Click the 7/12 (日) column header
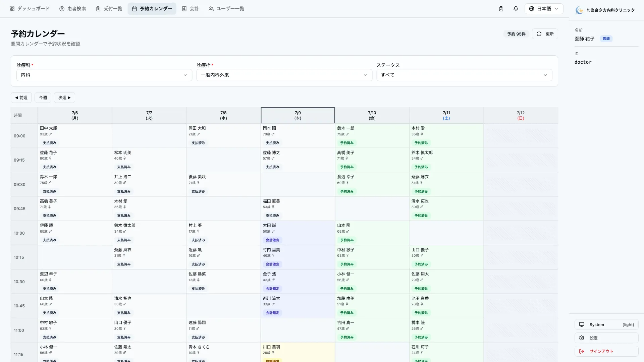The image size is (644, 362). (x=521, y=115)
